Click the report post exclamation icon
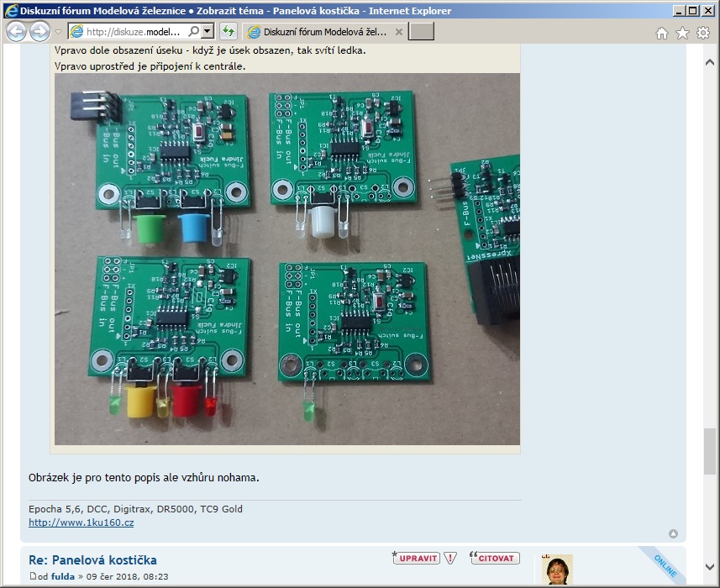Image resolution: width=720 pixels, height=588 pixels. pos(451,558)
